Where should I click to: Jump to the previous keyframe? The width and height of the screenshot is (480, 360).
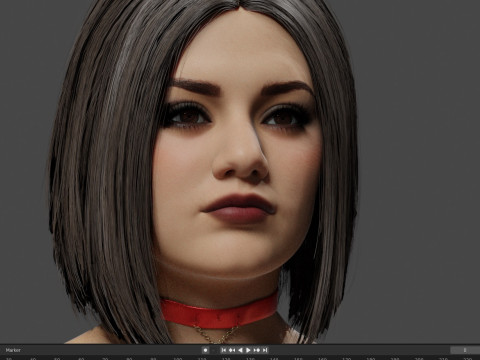pos(232,350)
